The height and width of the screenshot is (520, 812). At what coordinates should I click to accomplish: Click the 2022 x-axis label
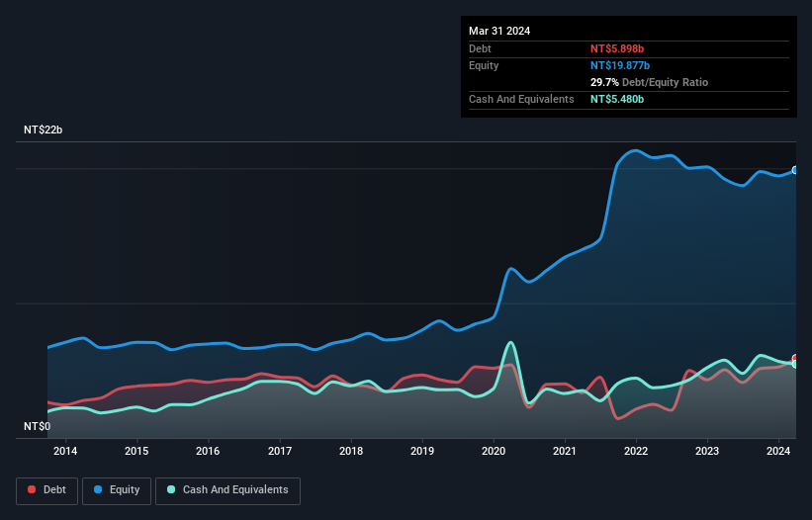[x=636, y=451]
